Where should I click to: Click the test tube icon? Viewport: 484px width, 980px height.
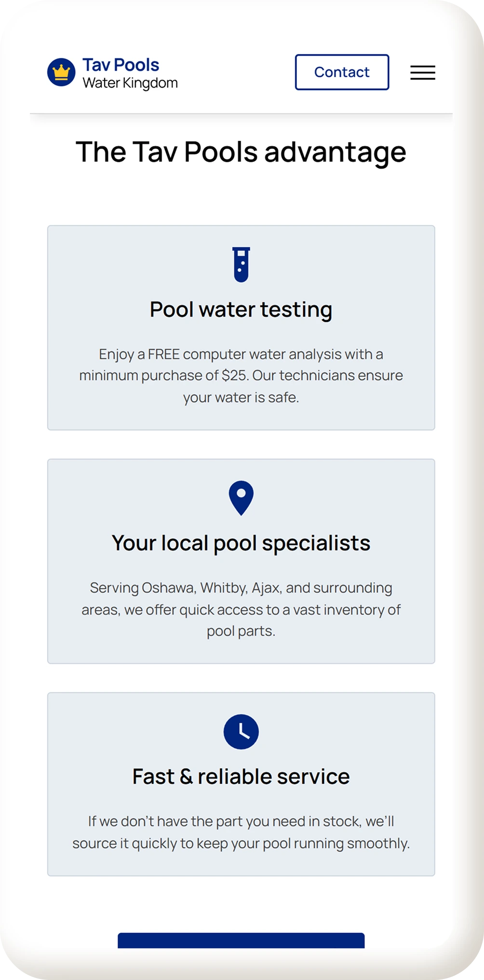pos(241,265)
